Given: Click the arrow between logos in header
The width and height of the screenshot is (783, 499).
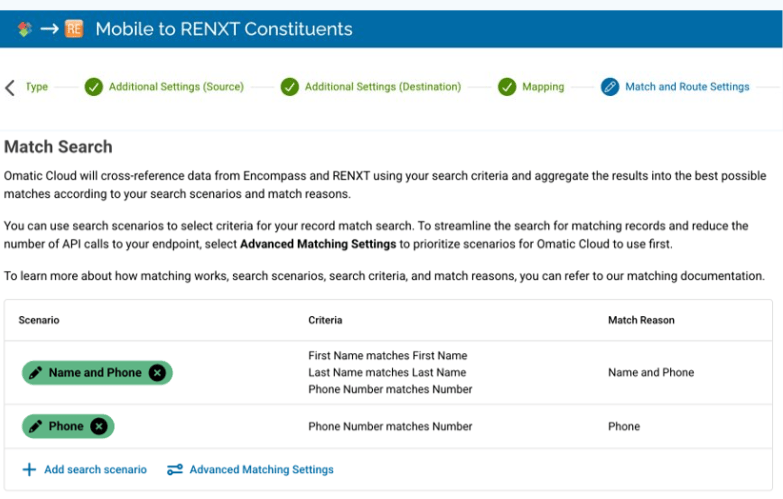Looking at the screenshot, I should pyautogui.click(x=49, y=29).
